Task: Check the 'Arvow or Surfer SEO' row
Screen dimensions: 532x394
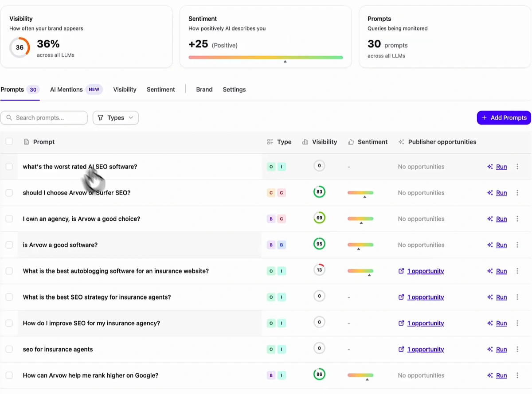Action: click(x=9, y=193)
